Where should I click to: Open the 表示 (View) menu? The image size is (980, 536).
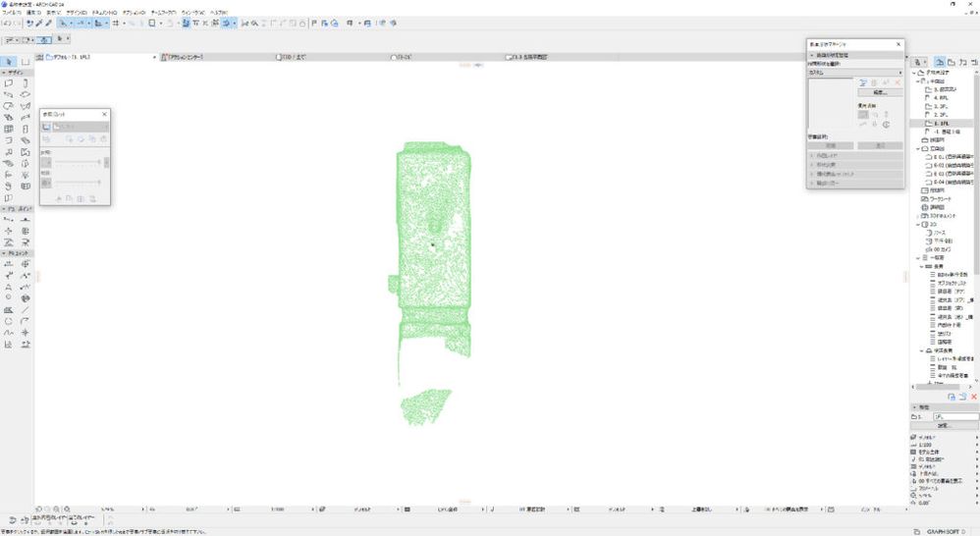click(x=54, y=13)
